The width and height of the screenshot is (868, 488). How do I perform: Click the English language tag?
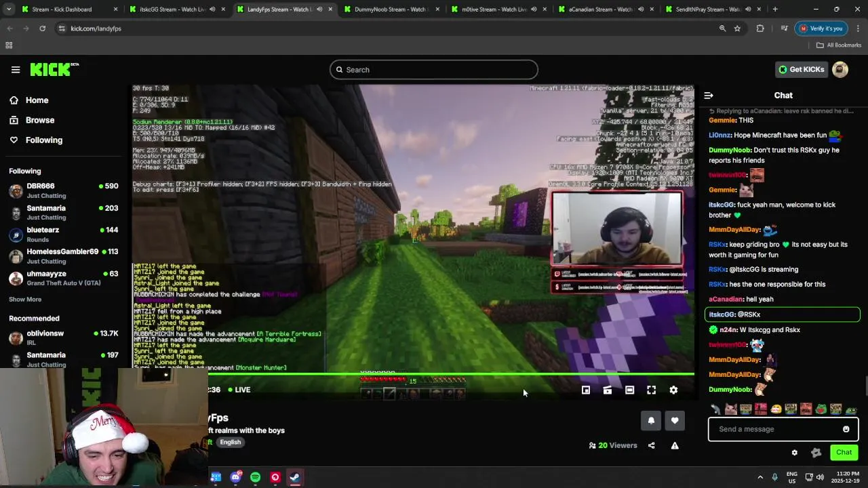click(231, 442)
